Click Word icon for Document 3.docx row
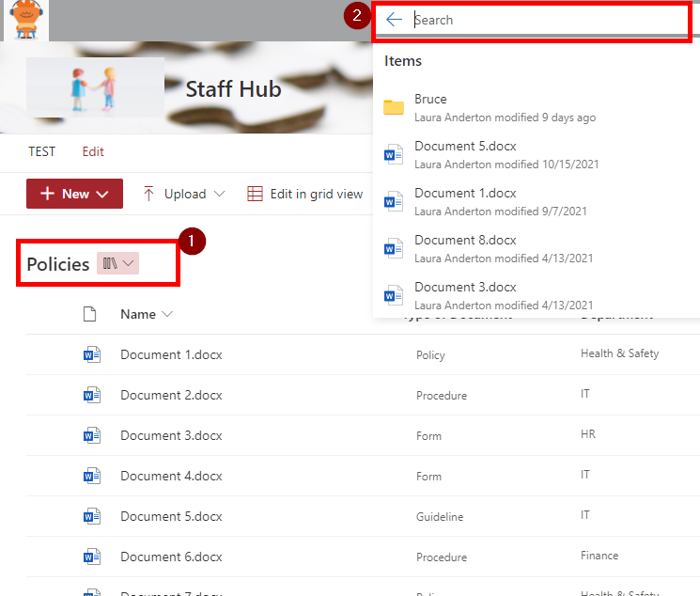The image size is (700, 596). (x=92, y=435)
